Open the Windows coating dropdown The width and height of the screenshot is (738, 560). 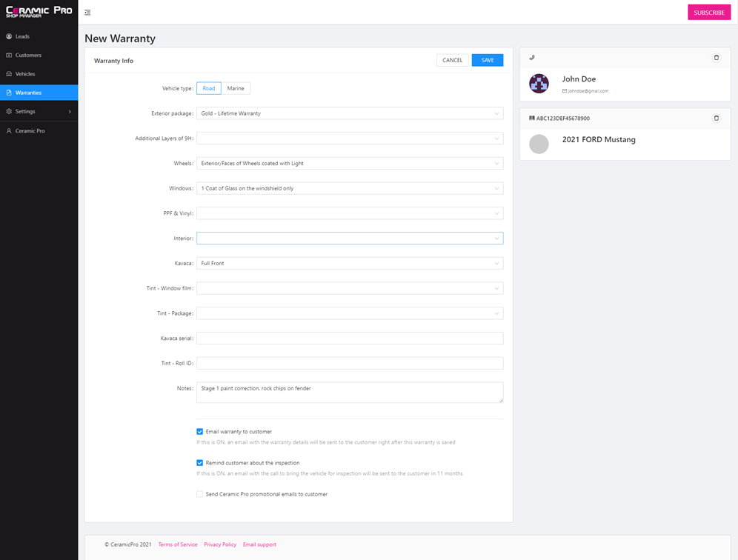pos(350,188)
